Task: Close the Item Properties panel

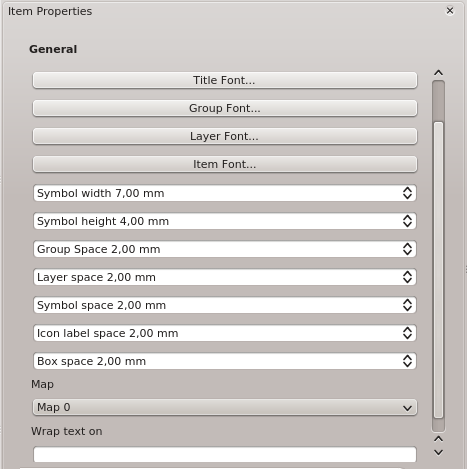Action: pyautogui.click(x=450, y=11)
